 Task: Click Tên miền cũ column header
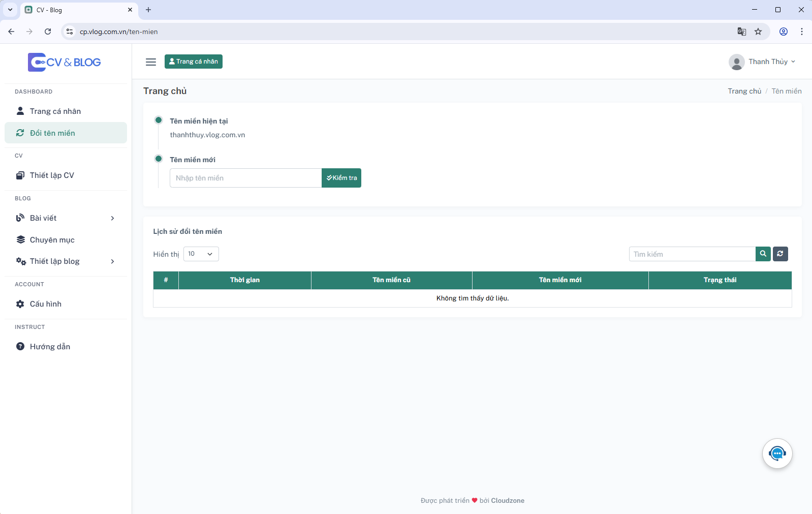391,280
